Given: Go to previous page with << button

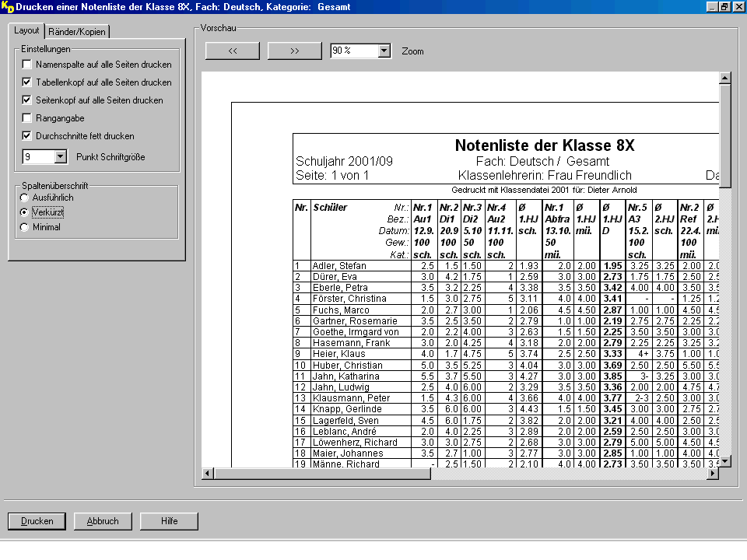Looking at the screenshot, I should pyautogui.click(x=233, y=51).
